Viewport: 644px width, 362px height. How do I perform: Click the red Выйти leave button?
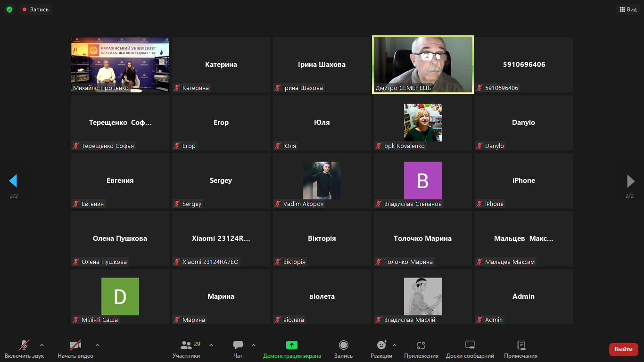point(623,349)
